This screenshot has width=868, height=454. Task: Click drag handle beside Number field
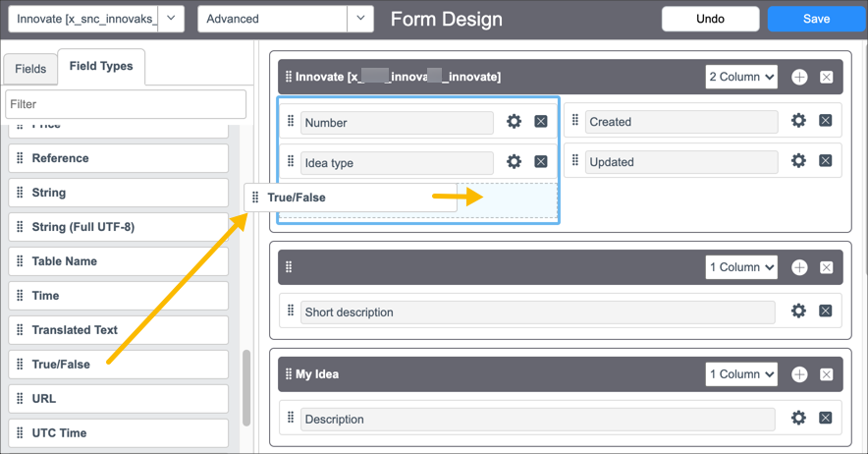coord(291,121)
